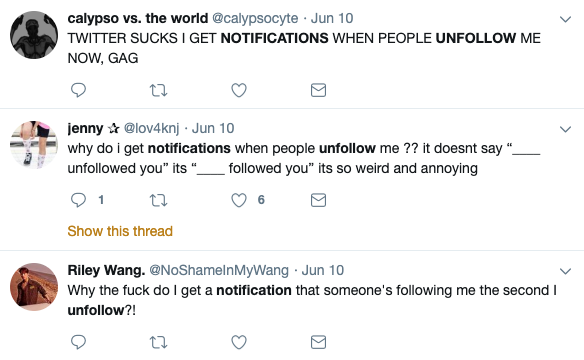
Task: Open the @NoShameInMyWang profile handle
Action: tap(219, 270)
